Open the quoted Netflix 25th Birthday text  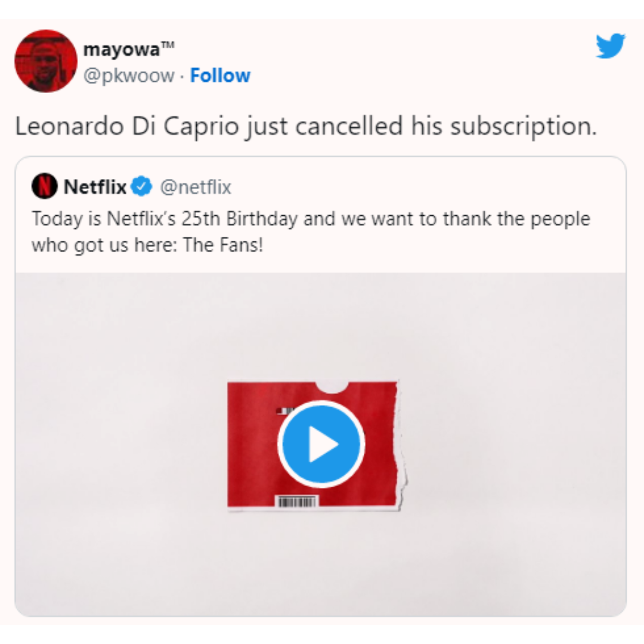311,231
